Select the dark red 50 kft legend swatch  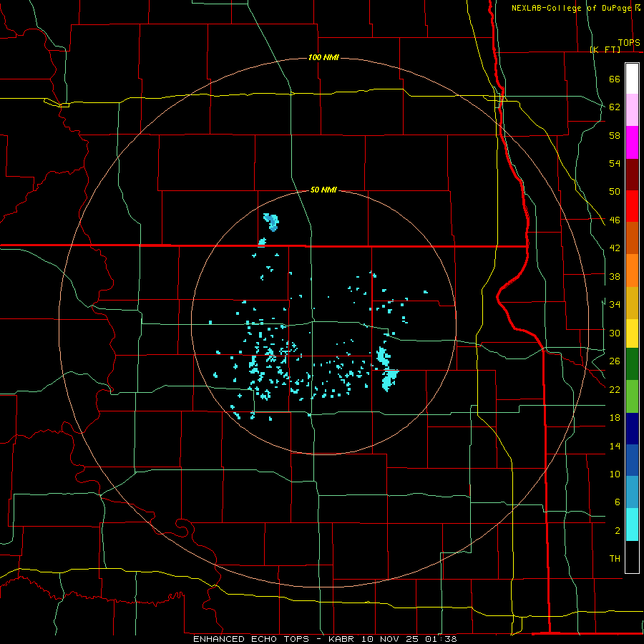[632, 175]
